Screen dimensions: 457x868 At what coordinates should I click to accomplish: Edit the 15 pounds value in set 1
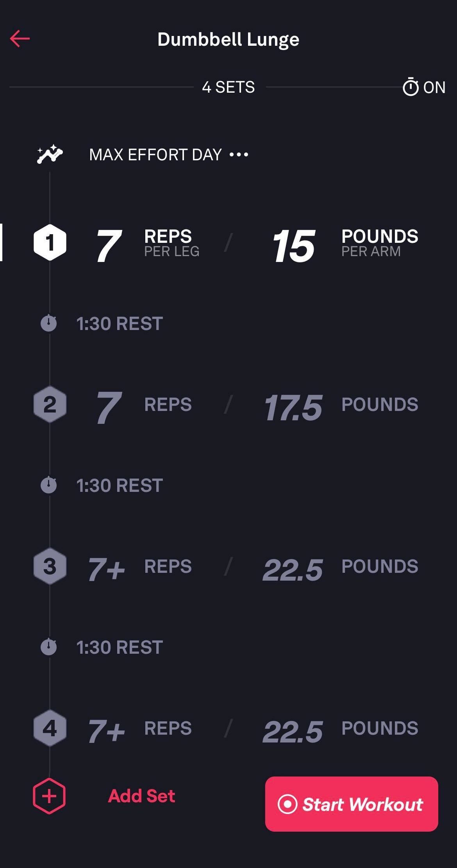293,246
